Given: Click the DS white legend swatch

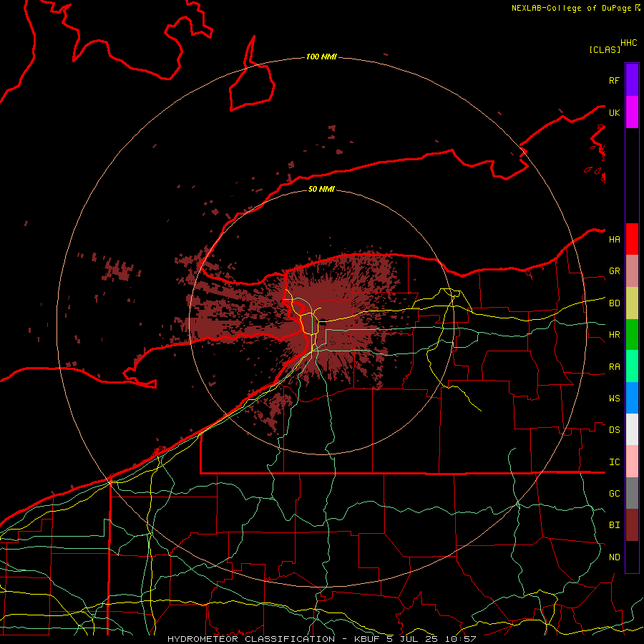Looking at the screenshot, I should point(632,429).
